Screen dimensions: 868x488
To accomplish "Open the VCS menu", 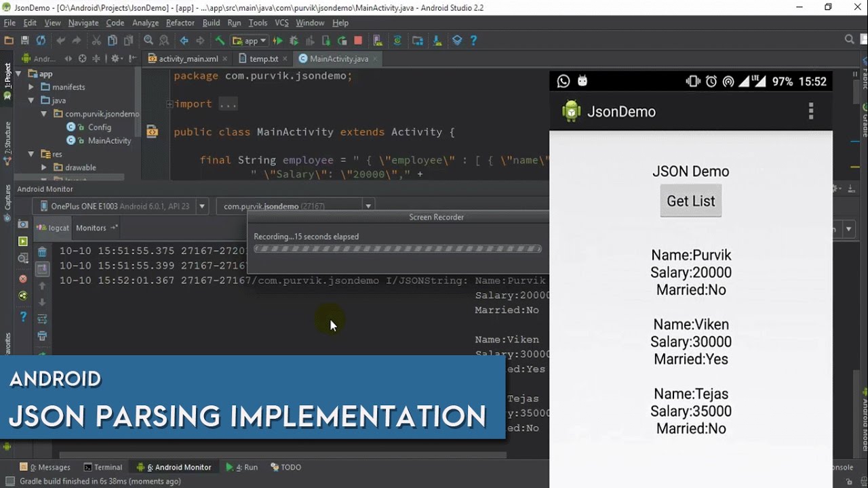I will (281, 22).
